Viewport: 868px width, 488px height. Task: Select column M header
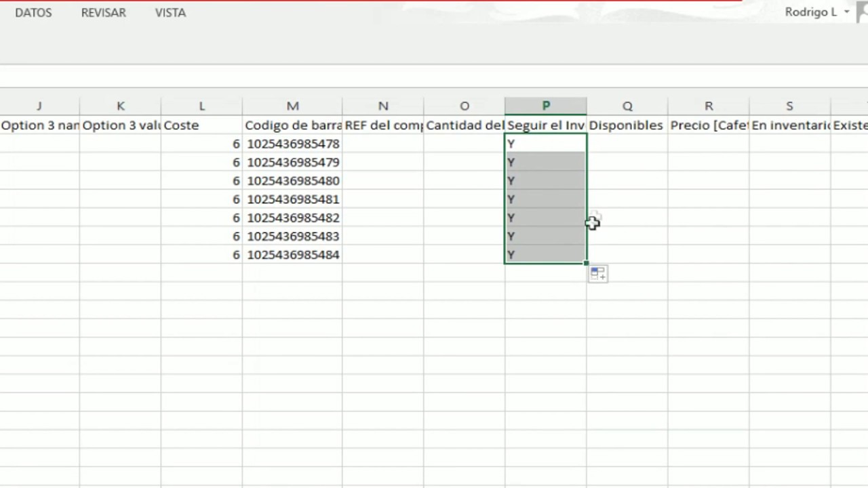[292, 106]
